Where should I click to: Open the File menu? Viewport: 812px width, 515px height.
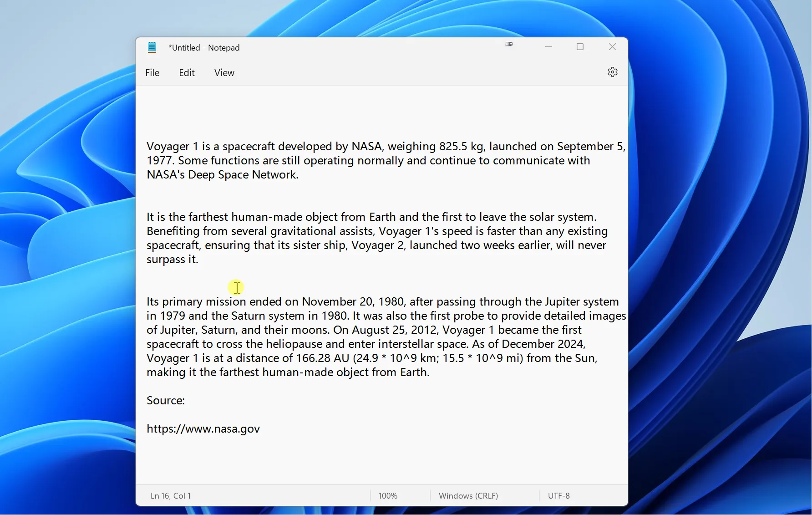[x=152, y=73]
